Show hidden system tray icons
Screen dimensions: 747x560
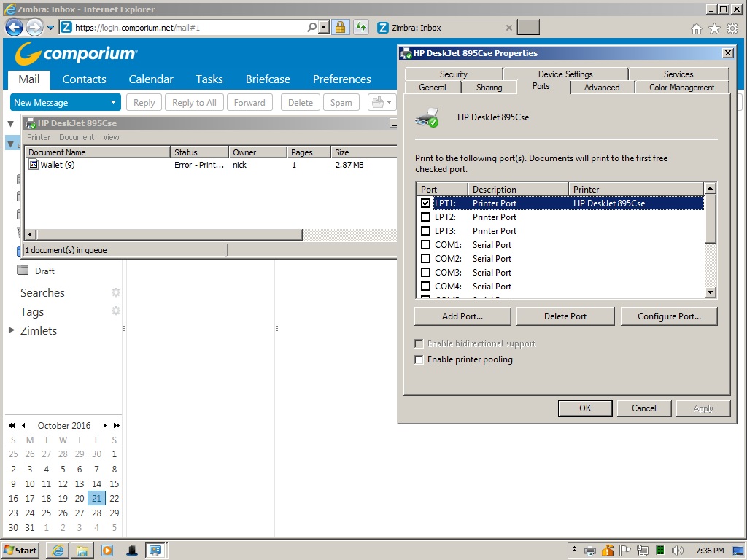(575, 551)
